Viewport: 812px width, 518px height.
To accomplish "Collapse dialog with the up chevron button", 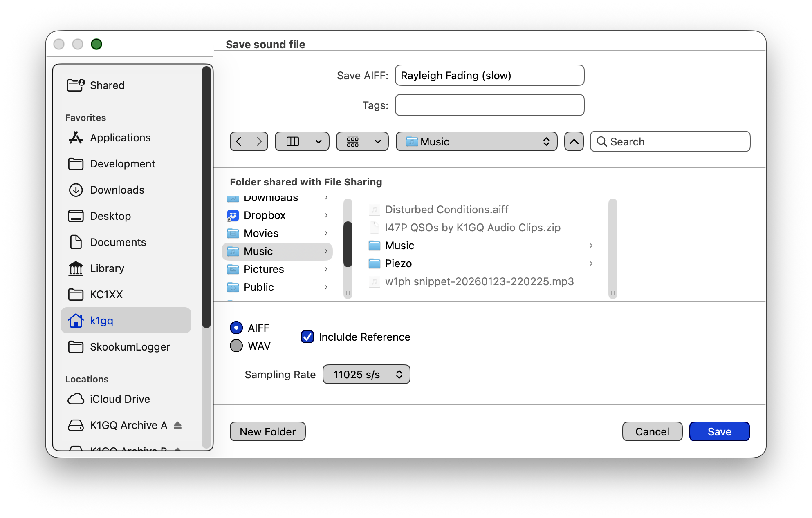I will [x=574, y=141].
